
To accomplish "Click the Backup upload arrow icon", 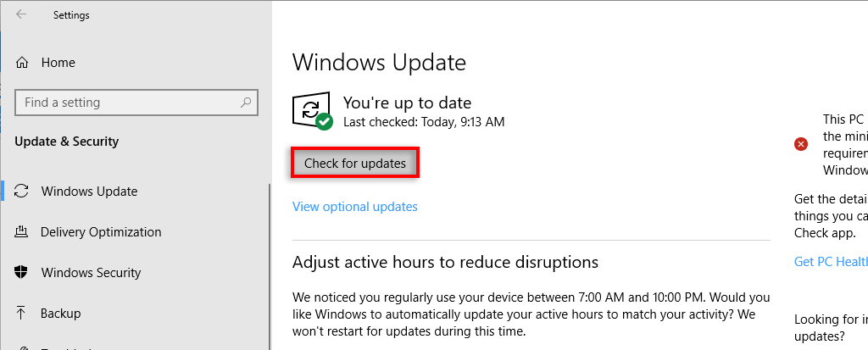I will click(x=23, y=314).
